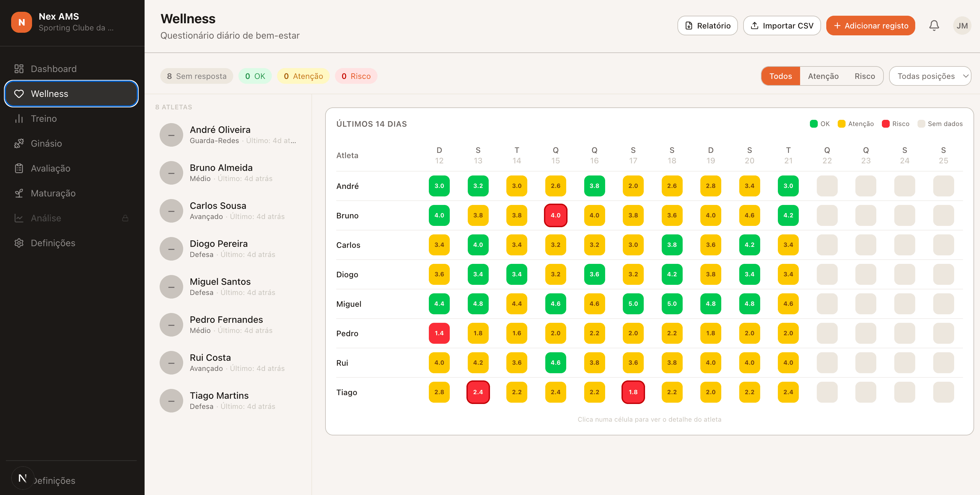
Task: Enable the Risco filter toggle
Action: pyautogui.click(x=865, y=76)
